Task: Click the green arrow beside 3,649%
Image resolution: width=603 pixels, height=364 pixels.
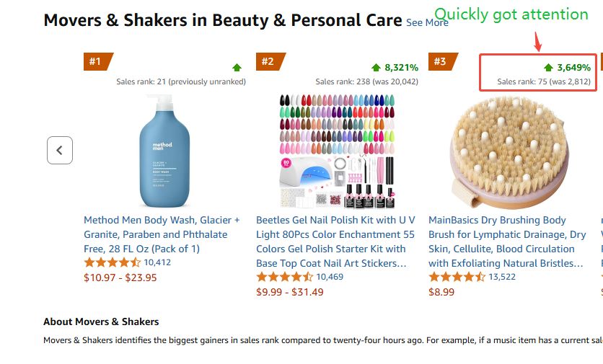Action: tap(548, 68)
